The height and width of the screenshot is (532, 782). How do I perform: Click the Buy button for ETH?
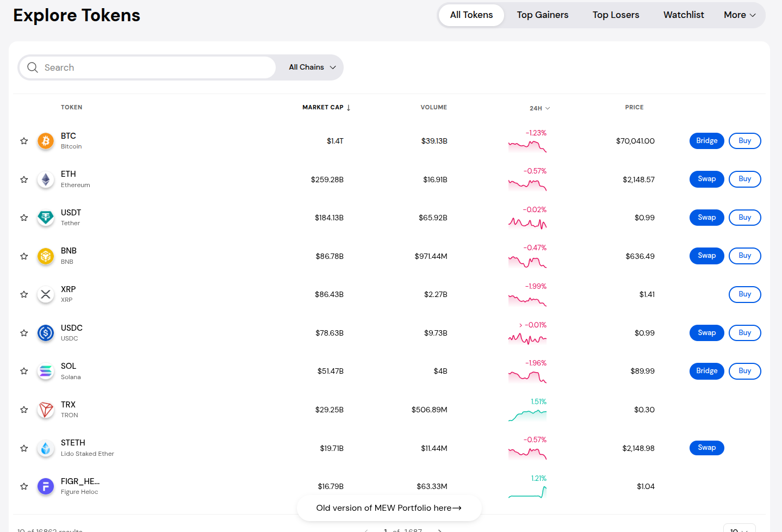tap(745, 179)
